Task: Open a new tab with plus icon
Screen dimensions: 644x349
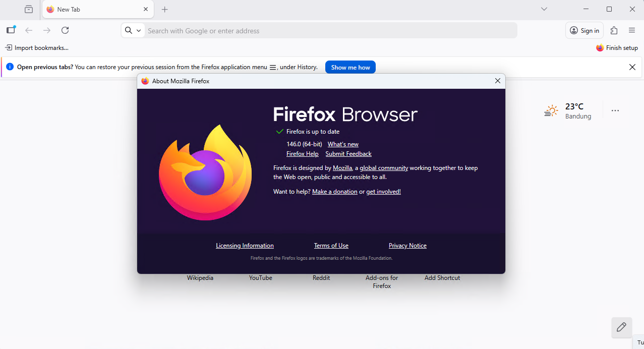Action: (x=164, y=9)
